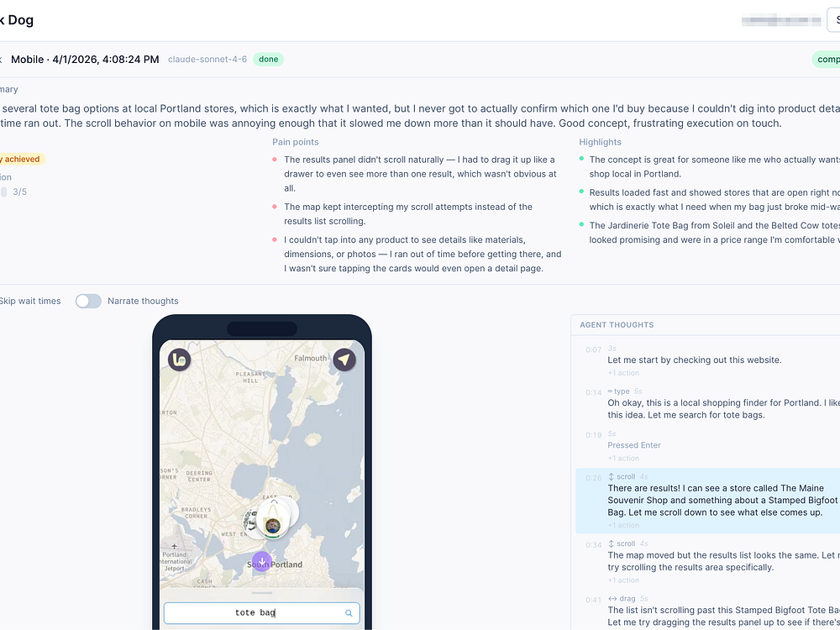The image size is (840, 630).
Task: Click the +1 action link under 0:07
Action: click(623, 373)
